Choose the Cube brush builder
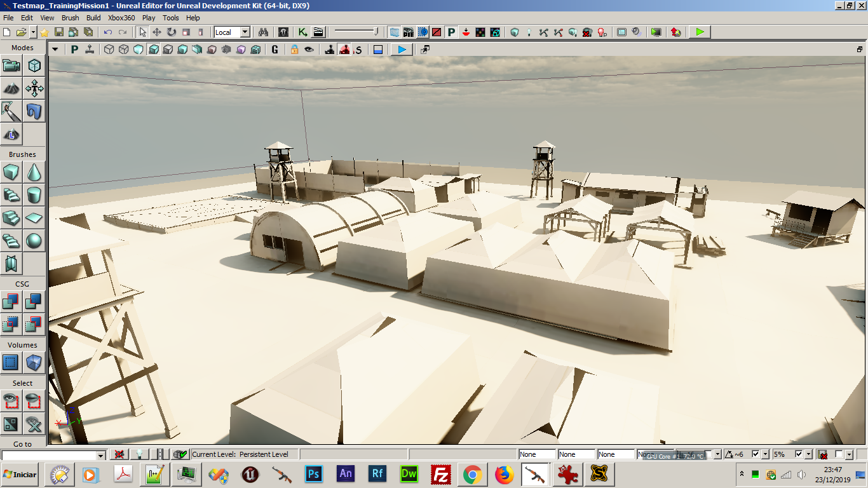The image size is (868, 488). [11, 172]
